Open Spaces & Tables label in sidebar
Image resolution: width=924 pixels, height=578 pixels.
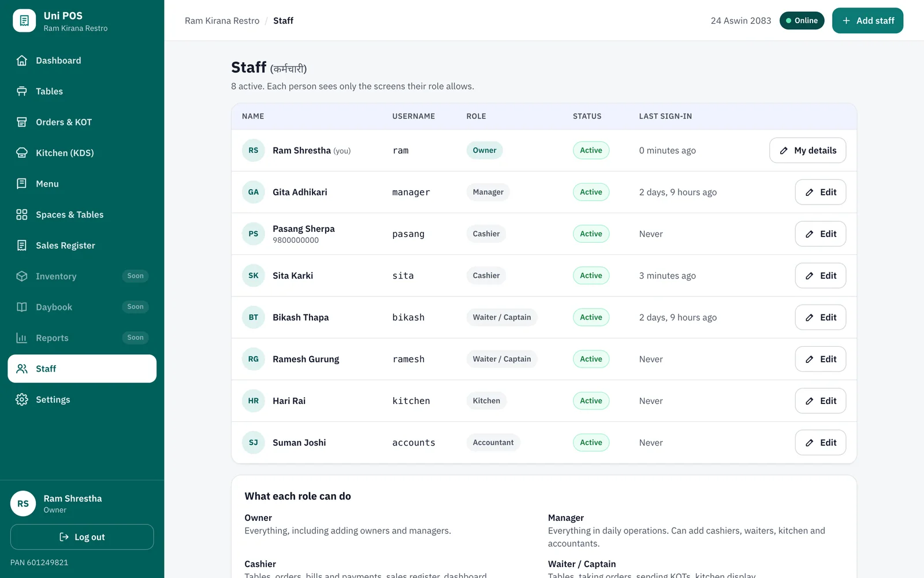pyautogui.click(x=70, y=214)
